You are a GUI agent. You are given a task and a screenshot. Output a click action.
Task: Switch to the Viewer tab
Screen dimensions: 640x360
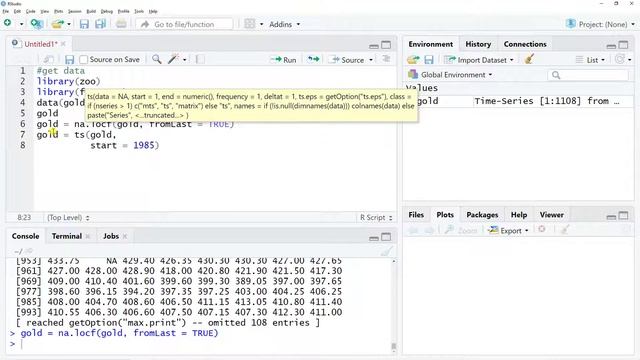551,215
